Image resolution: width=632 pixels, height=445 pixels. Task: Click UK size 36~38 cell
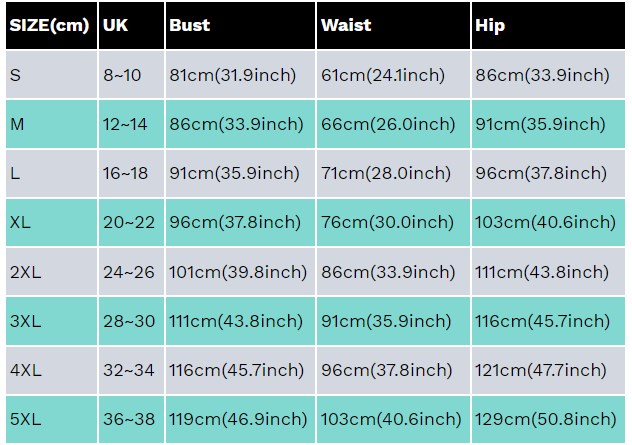(x=131, y=419)
